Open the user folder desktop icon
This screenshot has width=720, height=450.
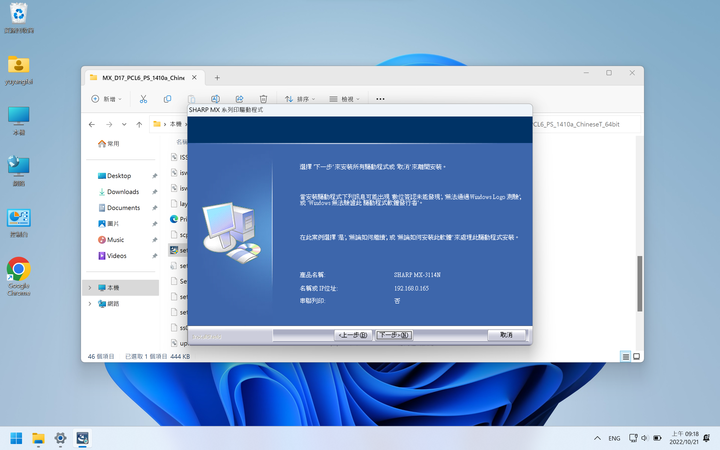(x=19, y=70)
